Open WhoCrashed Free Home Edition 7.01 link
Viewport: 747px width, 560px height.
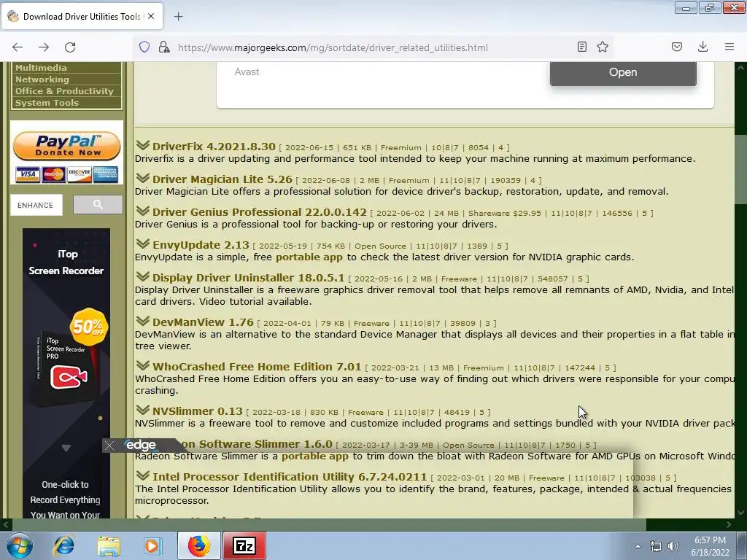[x=257, y=367]
